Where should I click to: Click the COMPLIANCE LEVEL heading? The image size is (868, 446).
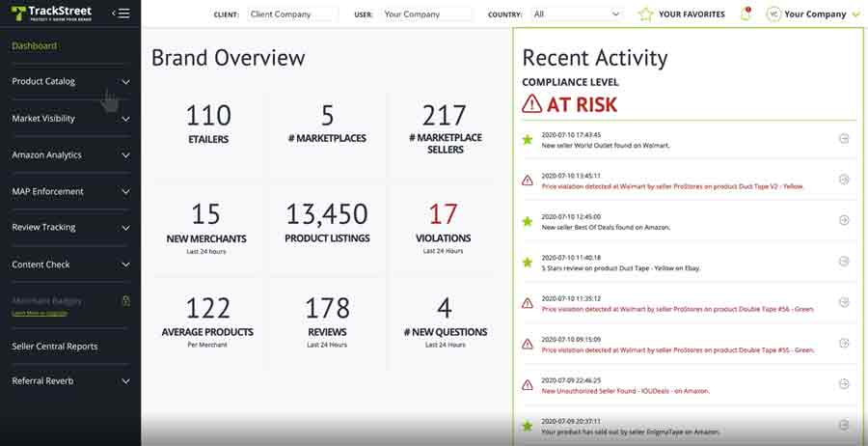click(570, 83)
